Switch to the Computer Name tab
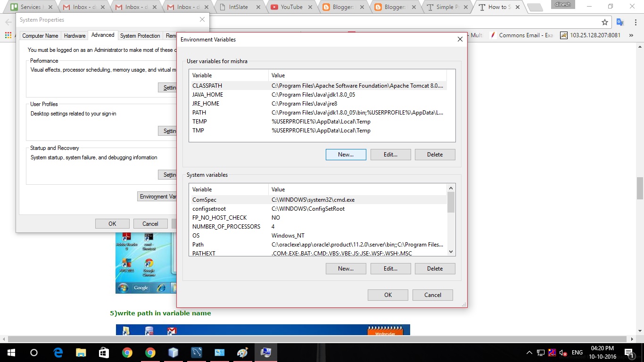This screenshot has width=644, height=362. click(40, 35)
